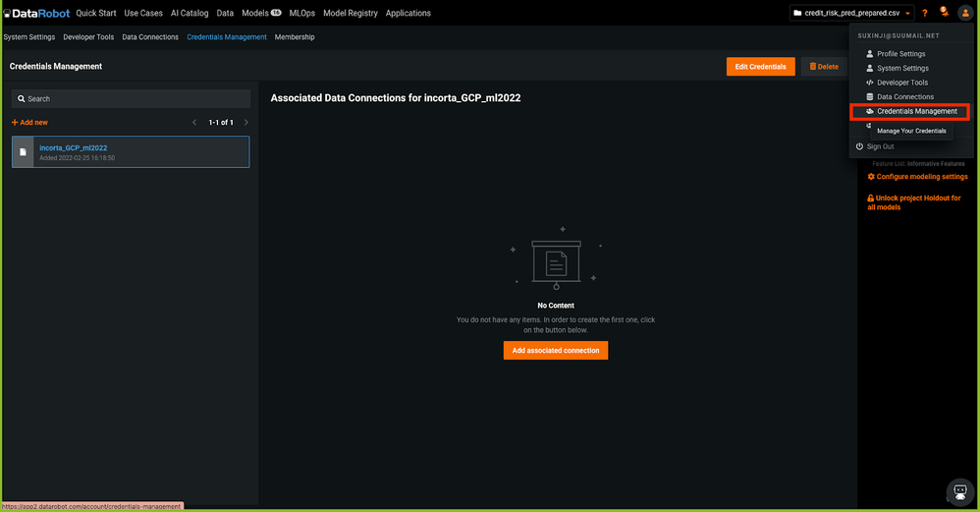Switch to the Membership tab
This screenshot has height=512, width=980.
coord(295,37)
